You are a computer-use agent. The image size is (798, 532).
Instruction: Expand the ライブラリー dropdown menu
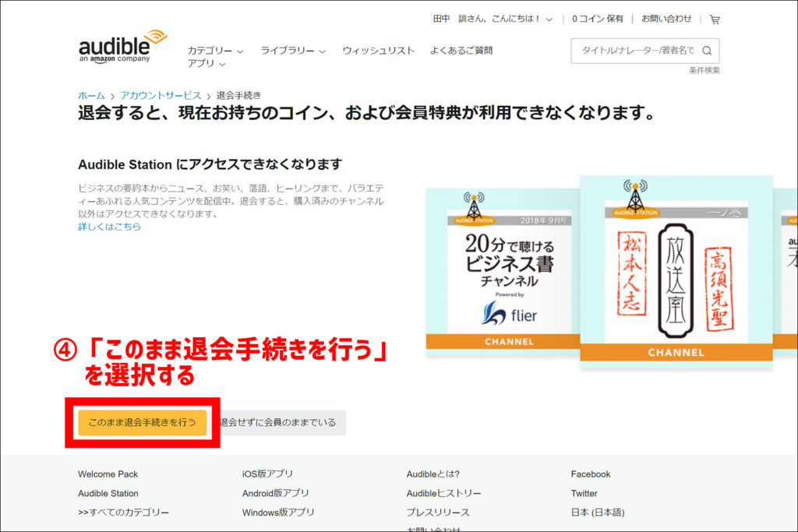pos(293,51)
